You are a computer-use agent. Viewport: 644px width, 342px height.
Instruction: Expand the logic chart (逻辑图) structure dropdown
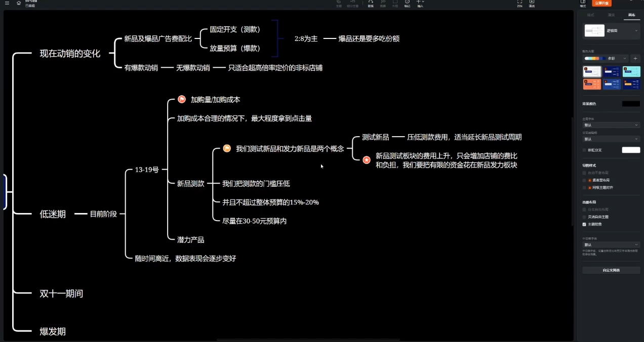pyautogui.click(x=636, y=31)
